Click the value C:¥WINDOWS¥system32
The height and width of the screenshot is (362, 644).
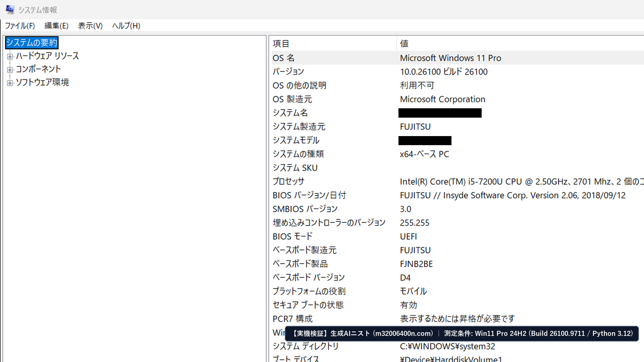click(447, 347)
